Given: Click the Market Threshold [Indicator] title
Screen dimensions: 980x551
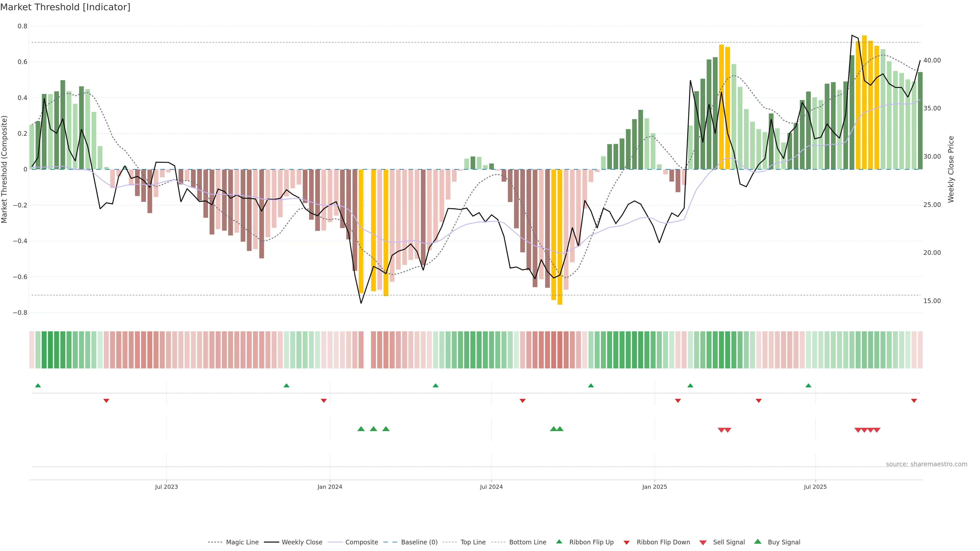Looking at the screenshot, I should [x=65, y=7].
